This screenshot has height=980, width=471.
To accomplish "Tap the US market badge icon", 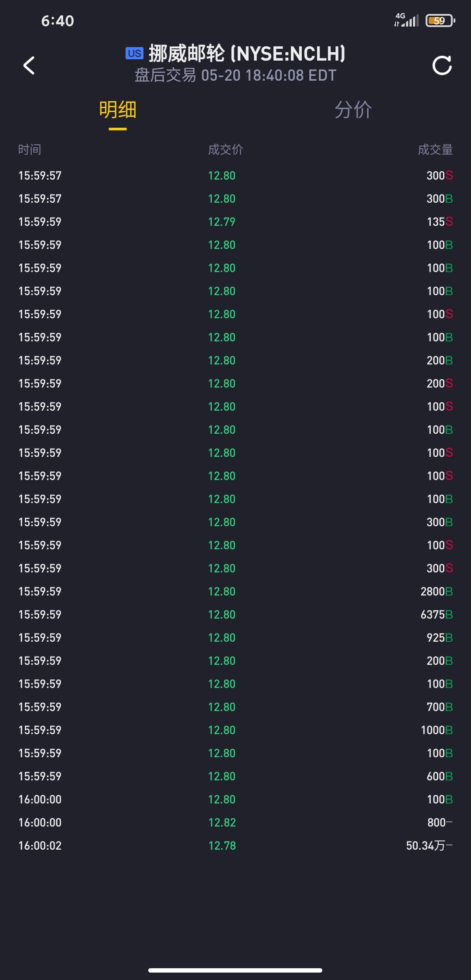I will coord(134,53).
